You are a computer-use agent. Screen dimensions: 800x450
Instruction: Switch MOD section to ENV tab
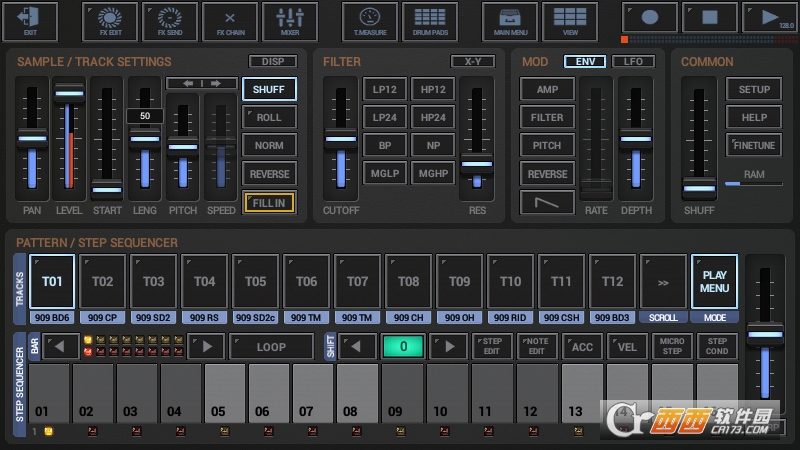(x=585, y=61)
